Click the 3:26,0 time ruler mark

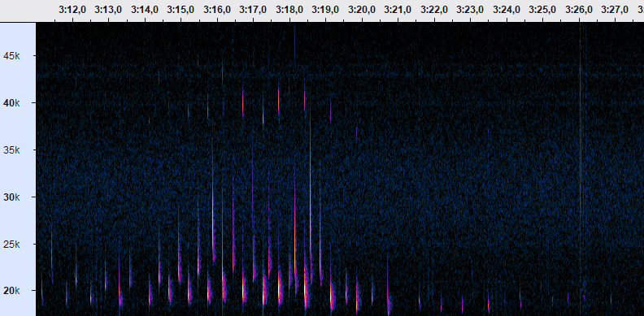point(579,10)
